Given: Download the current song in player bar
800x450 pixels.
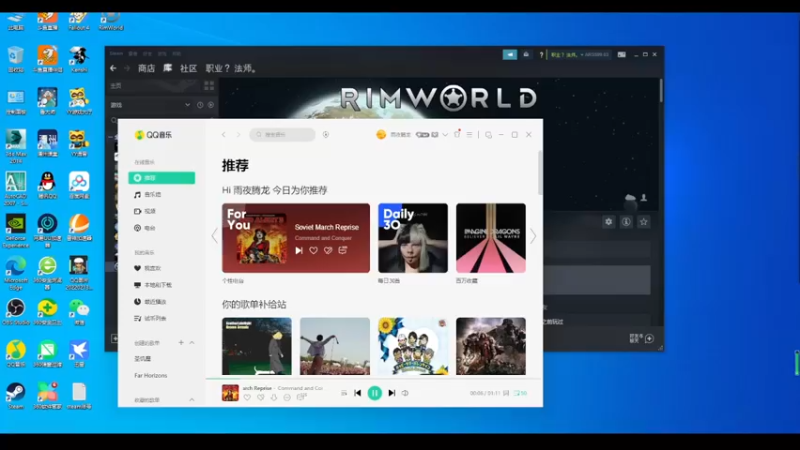Looking at the screenshot, I should click(274, 397).
